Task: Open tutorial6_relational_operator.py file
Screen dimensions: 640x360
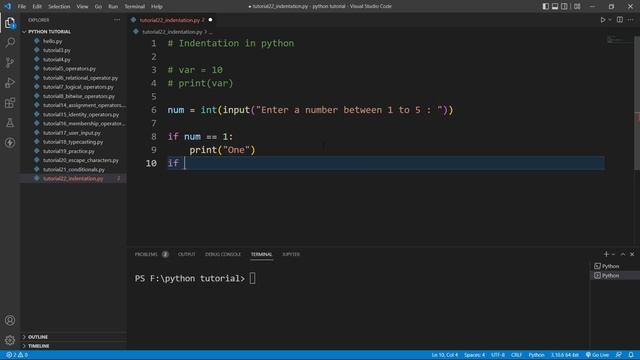Action: click(x=80, y=78)
